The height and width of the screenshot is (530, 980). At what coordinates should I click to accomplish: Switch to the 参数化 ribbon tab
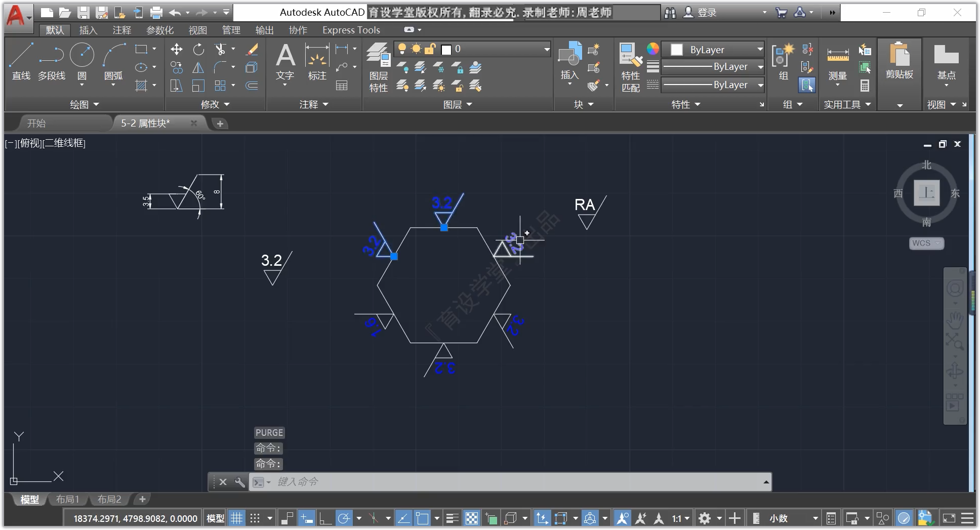point(160,30)
